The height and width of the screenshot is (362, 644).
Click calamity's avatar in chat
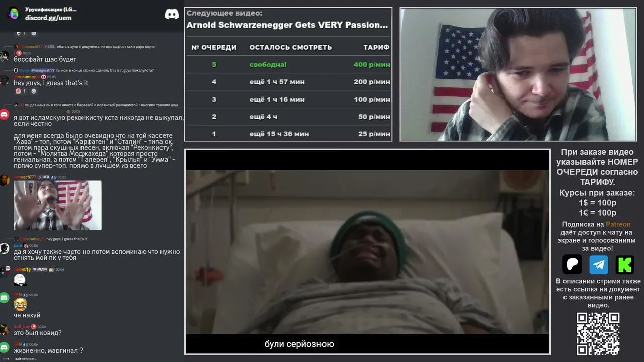point(5,272)
